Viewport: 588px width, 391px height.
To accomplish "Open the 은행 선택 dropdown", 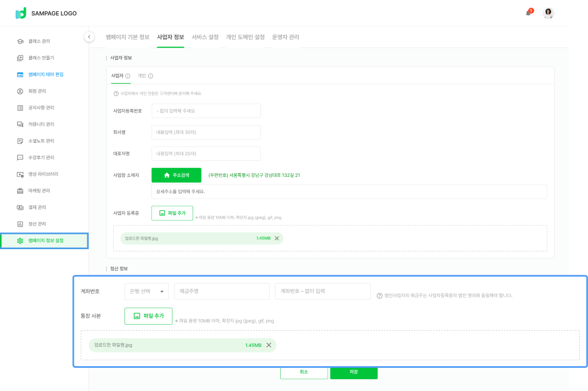I will click(146, 291).
